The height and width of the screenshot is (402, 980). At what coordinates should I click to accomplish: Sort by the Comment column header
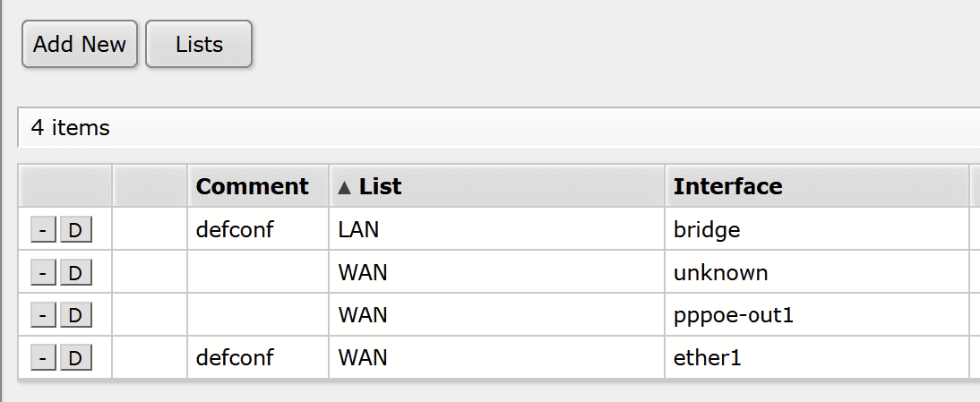[252, 186]
